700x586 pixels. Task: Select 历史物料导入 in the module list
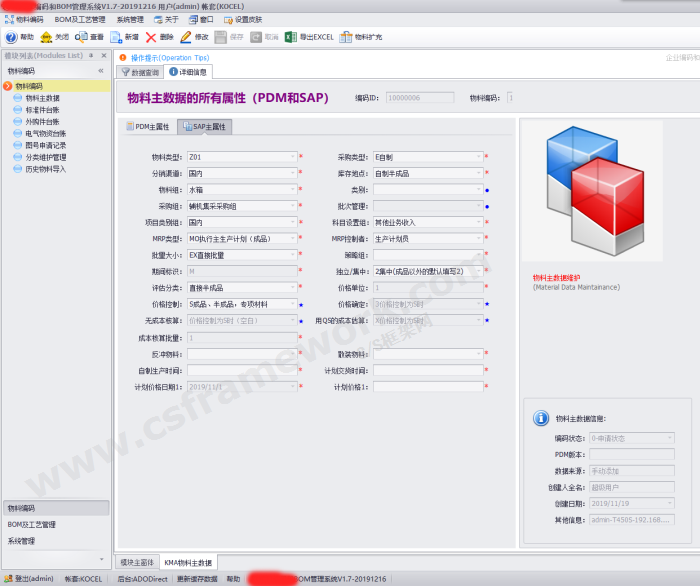(x=46, y=169)
